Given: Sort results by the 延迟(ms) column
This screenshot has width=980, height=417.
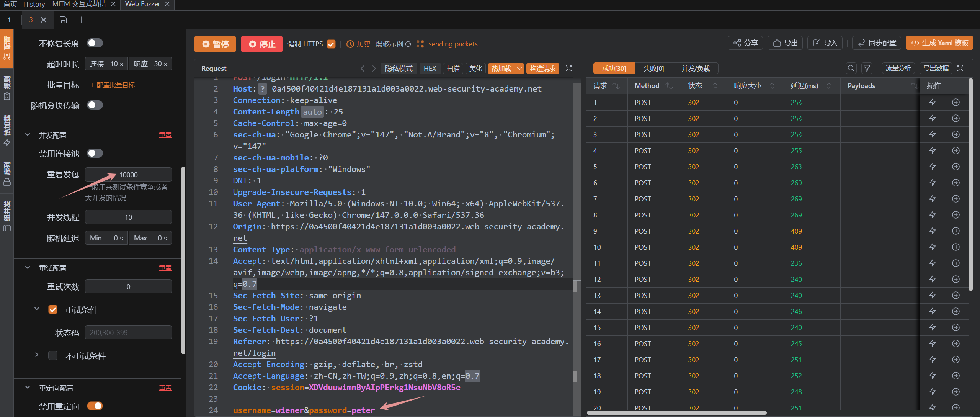Looking at the screenshot, I should coord(829,86).
